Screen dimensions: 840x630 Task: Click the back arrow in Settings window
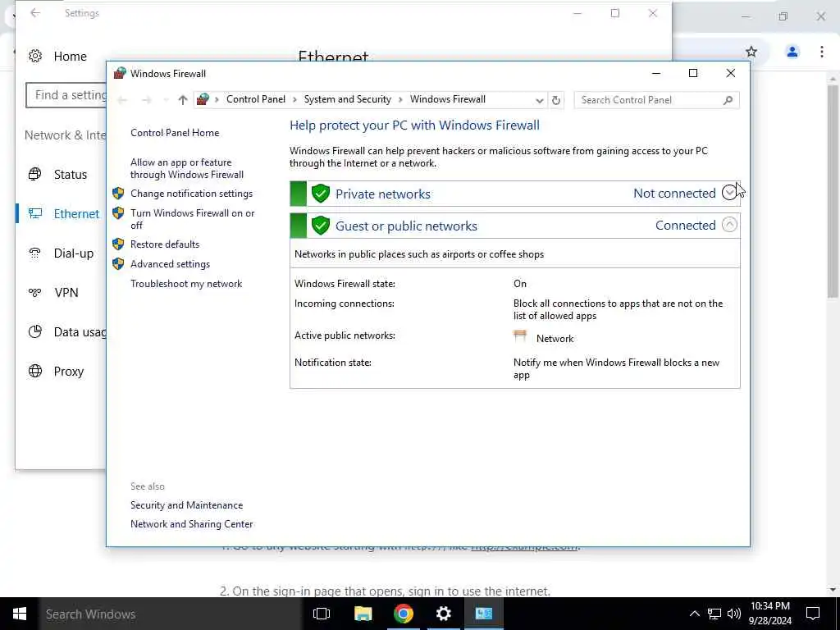tap(35, 13)
